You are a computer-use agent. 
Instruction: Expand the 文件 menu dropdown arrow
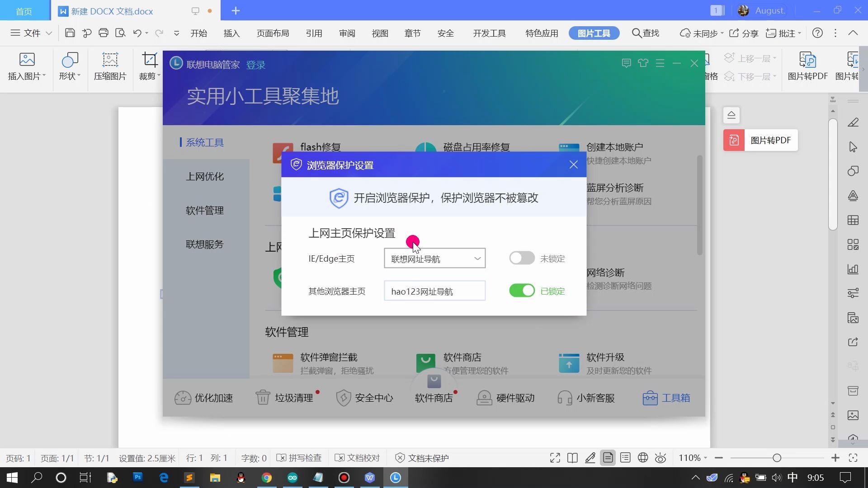(49, 33)
